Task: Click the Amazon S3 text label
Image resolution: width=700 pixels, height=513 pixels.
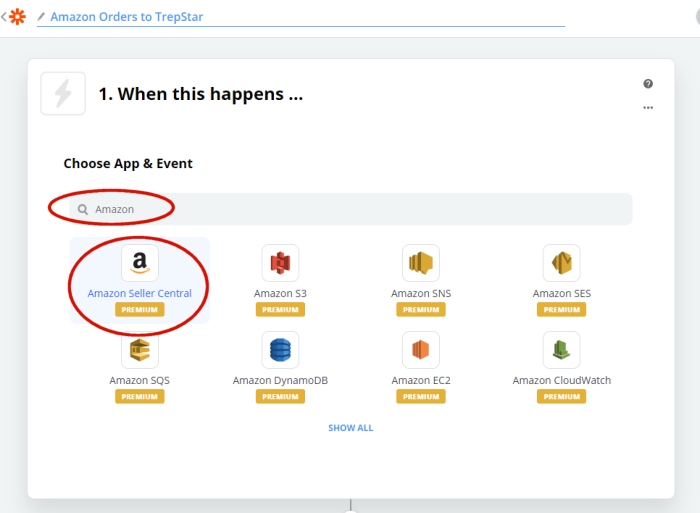Action: 280,293
